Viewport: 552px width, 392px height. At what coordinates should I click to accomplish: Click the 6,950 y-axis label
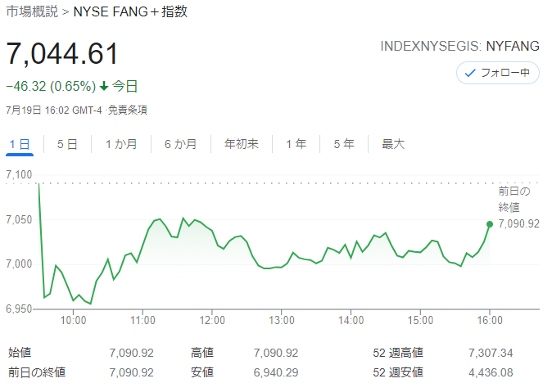tap(19, 309)
